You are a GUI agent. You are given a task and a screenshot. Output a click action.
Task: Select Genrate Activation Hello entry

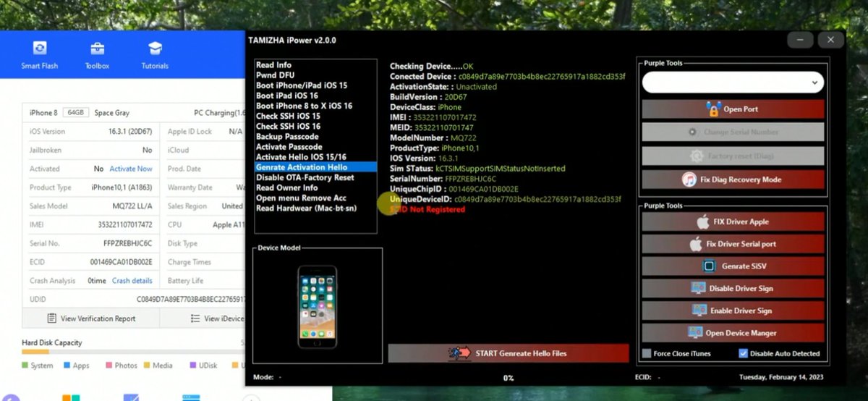click(x=315, y=167)
